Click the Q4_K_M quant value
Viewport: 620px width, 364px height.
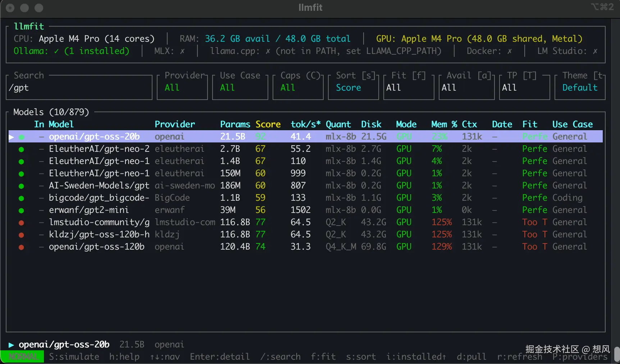341,247
